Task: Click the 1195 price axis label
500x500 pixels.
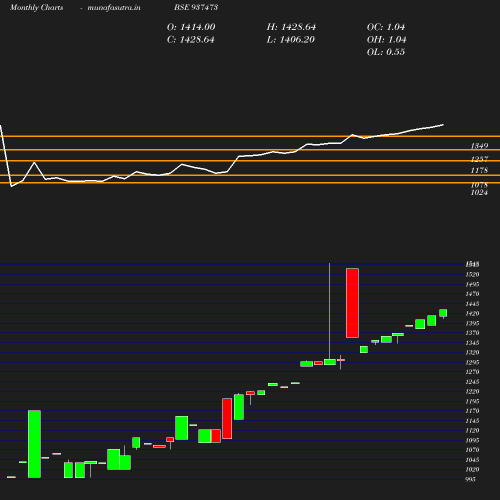Action: (473, 401)
